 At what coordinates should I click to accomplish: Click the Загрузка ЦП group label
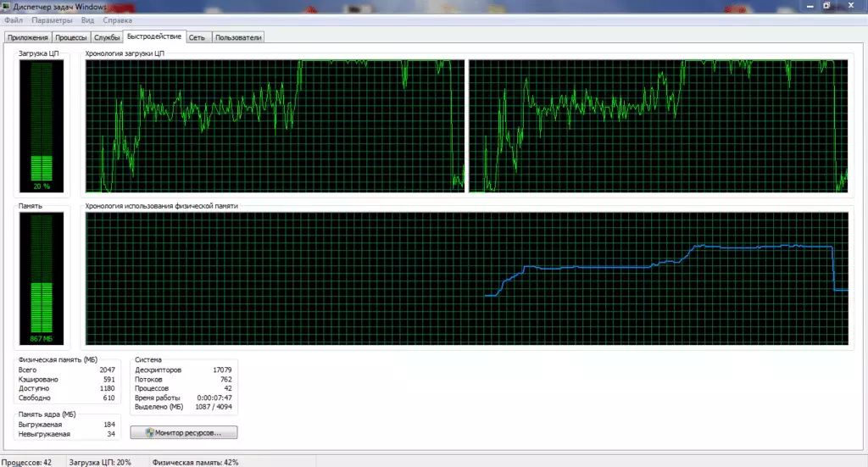[x=39, y=53]
